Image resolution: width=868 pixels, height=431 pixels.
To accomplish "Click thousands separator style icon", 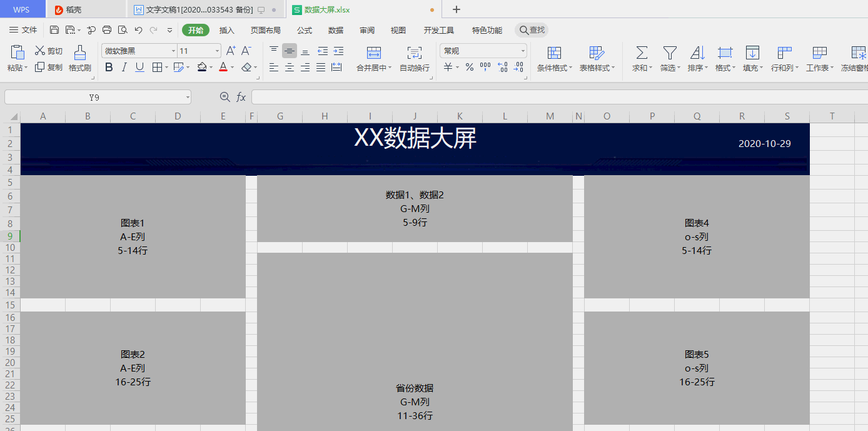I will point(485,67).
